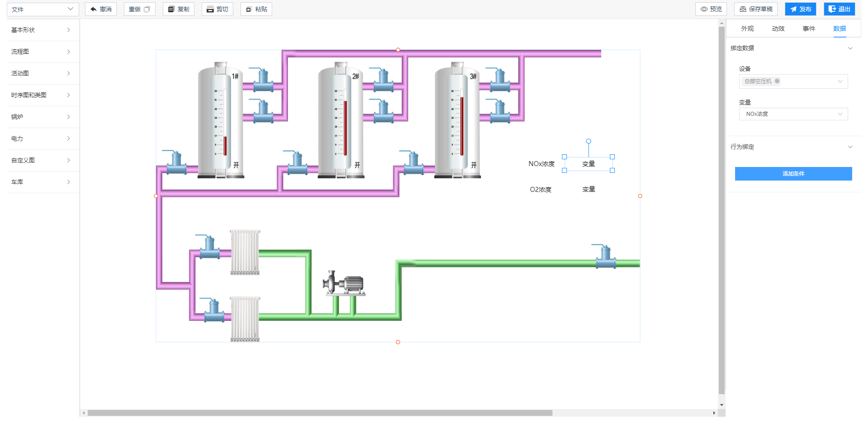This screenshot has height=424, width=868.
Task: Click the copy 复制 toolbar button
Action: (x=179, y=9)
